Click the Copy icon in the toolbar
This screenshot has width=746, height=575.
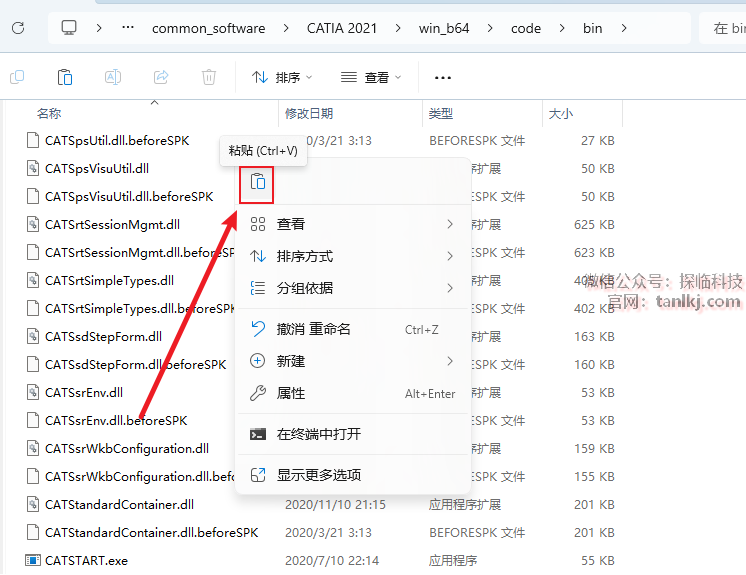17,77
